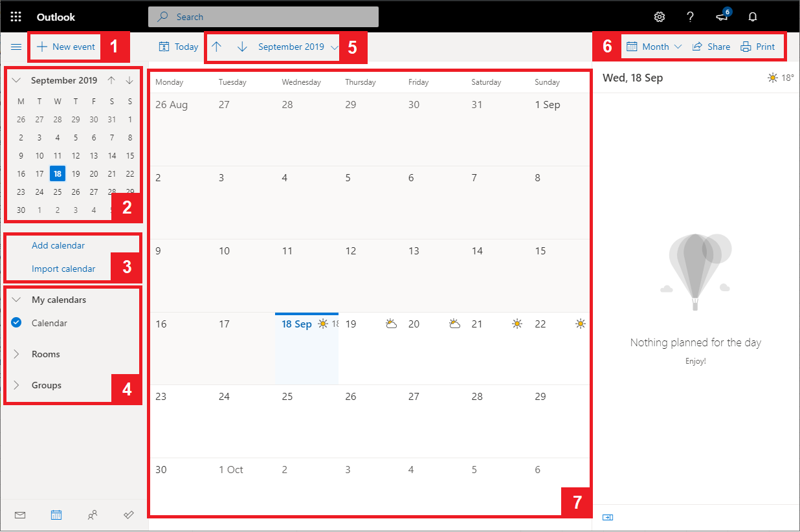Image resolution: width=800 pixels, height=532 pixels.
Task: Click in the Search box
Action: tap(263, 17)
